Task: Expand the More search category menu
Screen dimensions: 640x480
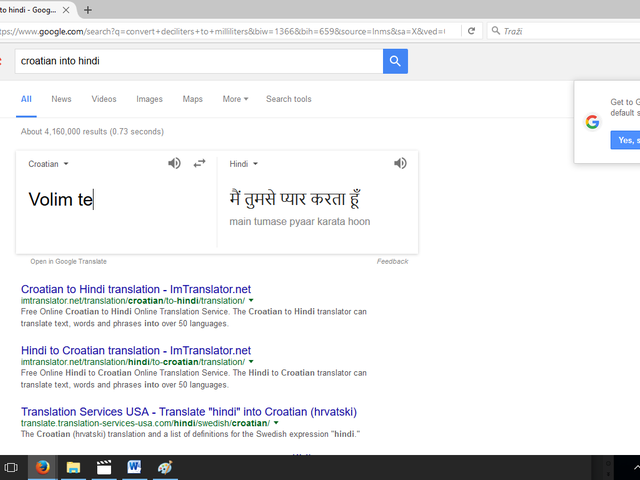Action: pos(235,99)
